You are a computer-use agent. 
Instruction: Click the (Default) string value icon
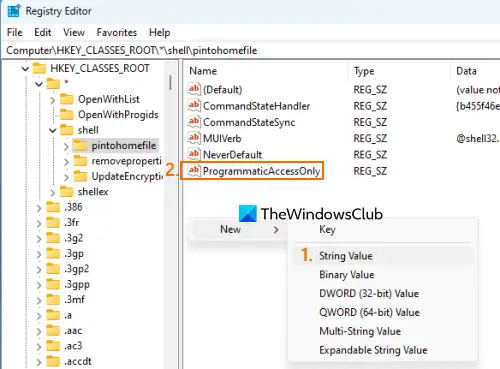pos(194,89)
